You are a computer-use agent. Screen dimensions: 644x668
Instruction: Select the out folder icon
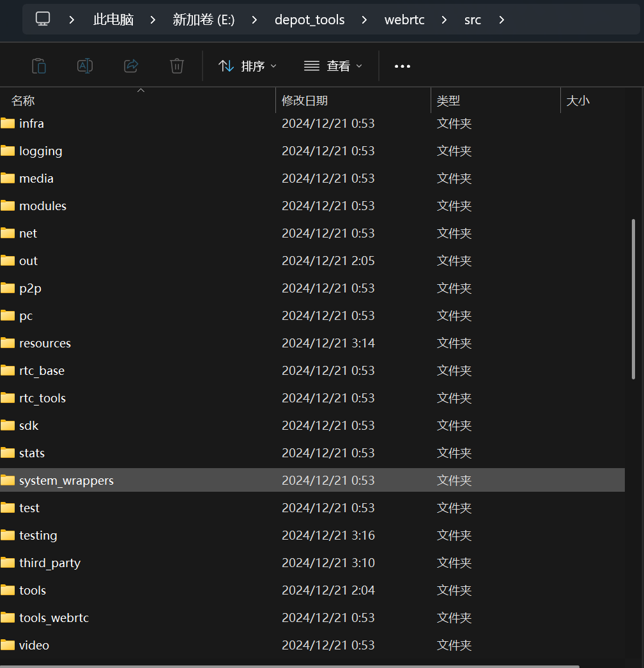point(8,261)
